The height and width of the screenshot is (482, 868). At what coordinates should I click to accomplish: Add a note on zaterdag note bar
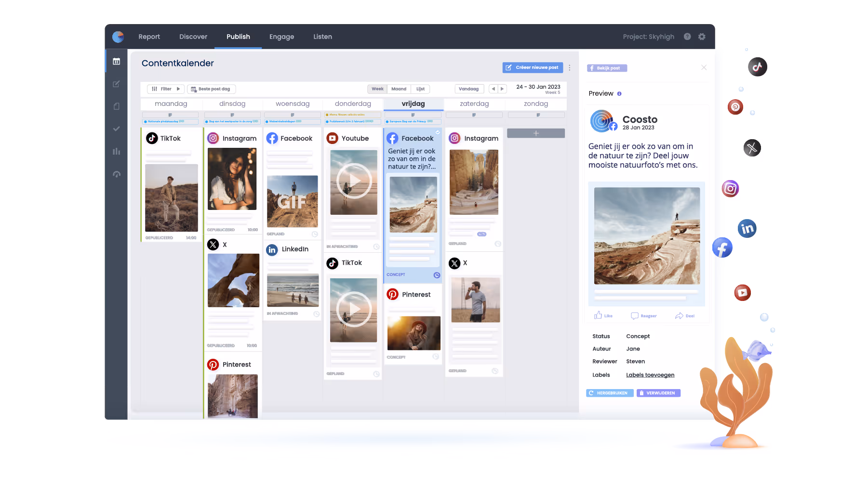tap(474, 115)
